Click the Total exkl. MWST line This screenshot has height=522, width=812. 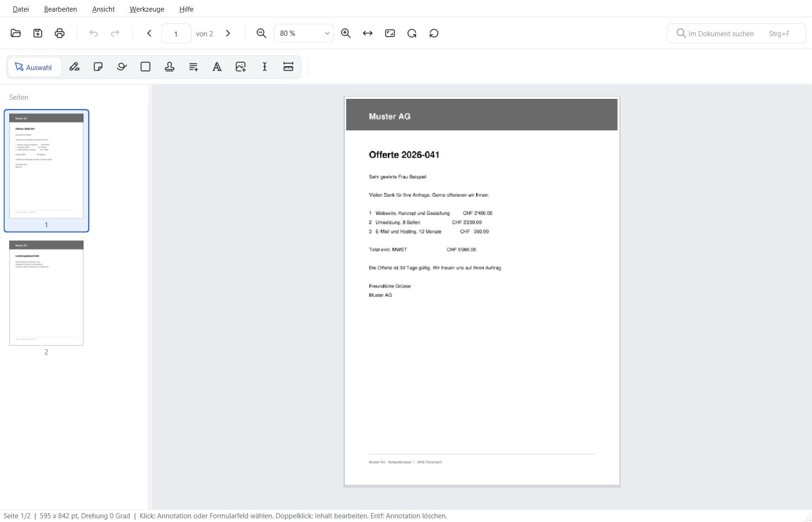[422, 250]
